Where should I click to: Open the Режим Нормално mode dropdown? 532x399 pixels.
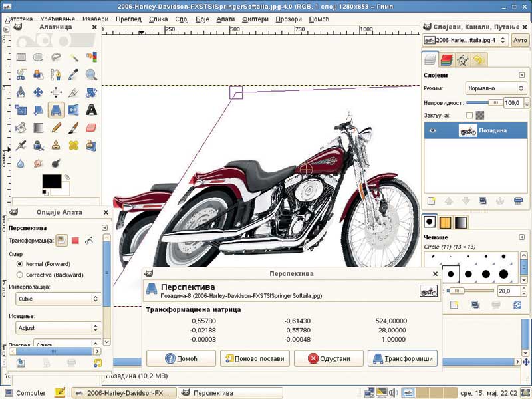click(x=495, y=88)
